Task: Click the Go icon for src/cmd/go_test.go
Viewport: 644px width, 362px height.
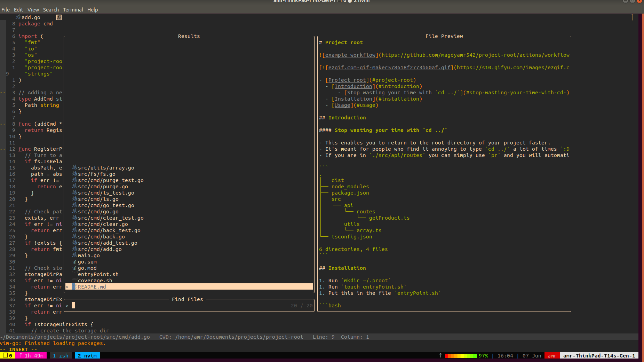Action: (x=74, y=205)
